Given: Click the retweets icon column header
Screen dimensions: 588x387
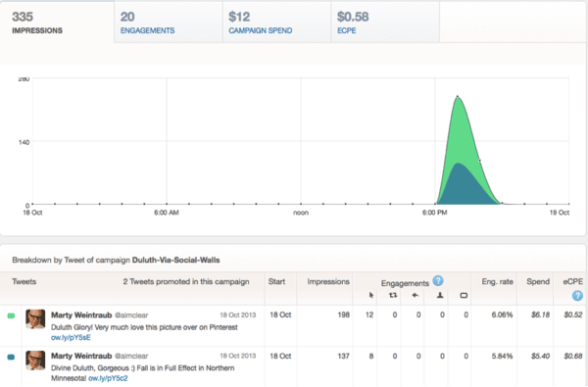Looking at the screenshot, I should (x=393, y=296).
